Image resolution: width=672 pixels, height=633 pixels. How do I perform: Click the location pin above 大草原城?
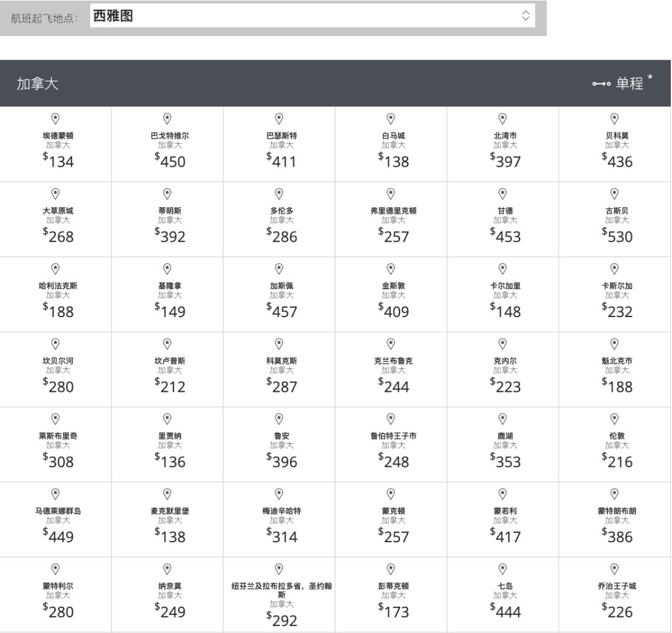click(x=55, y=193)
